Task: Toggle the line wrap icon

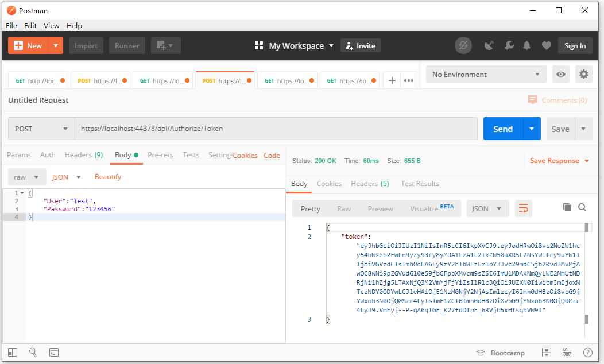Action: pyautogui.click(x=523, y=209)
